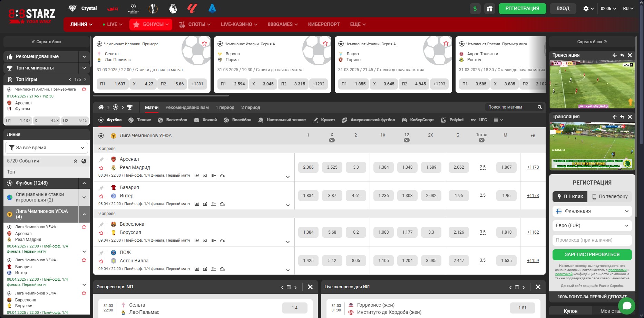644x318 pixels.
Task: Expand markets for ПСЖ – Астон Вилла row
Action: click(x=288, y=270)
